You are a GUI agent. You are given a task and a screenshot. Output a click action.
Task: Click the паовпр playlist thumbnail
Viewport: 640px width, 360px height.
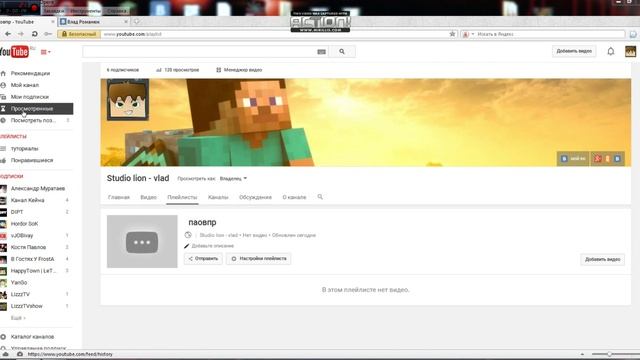click(x=142, y=242)
